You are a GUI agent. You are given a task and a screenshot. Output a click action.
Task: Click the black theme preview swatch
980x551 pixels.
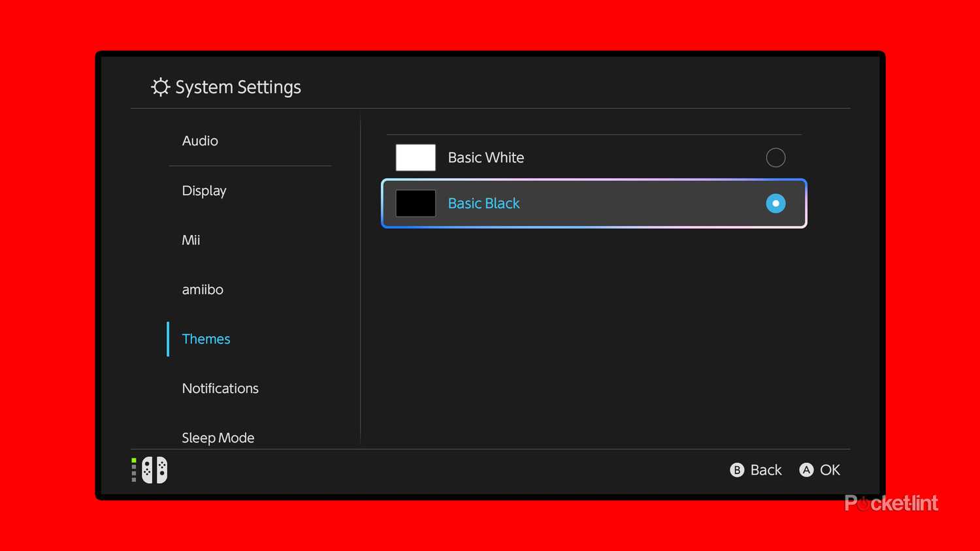tap(415, 203)
